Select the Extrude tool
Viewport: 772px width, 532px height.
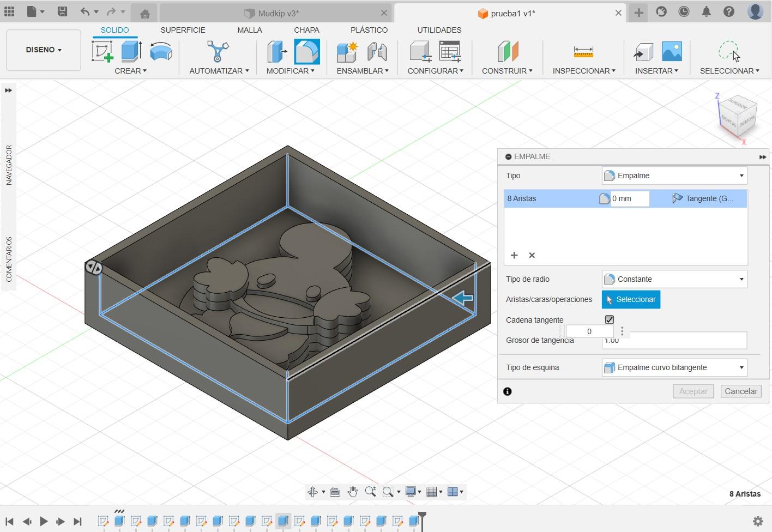pyautogui.click(x=131, y=51)
